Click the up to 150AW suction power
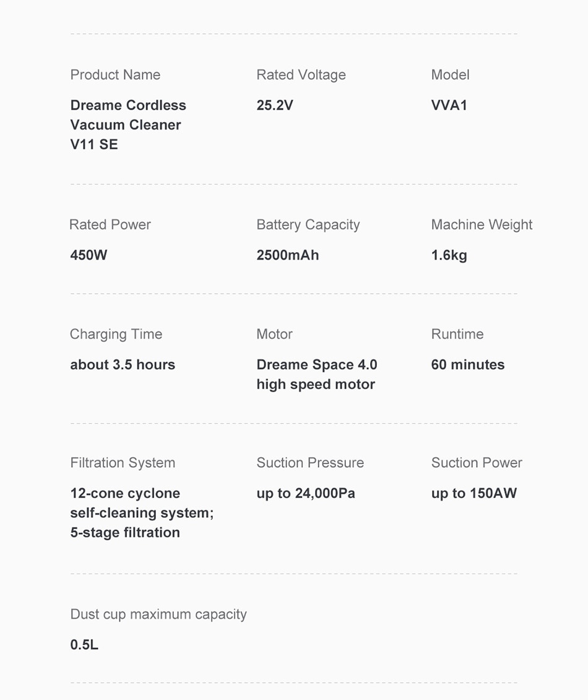588x700 pixels. [474, 493]
